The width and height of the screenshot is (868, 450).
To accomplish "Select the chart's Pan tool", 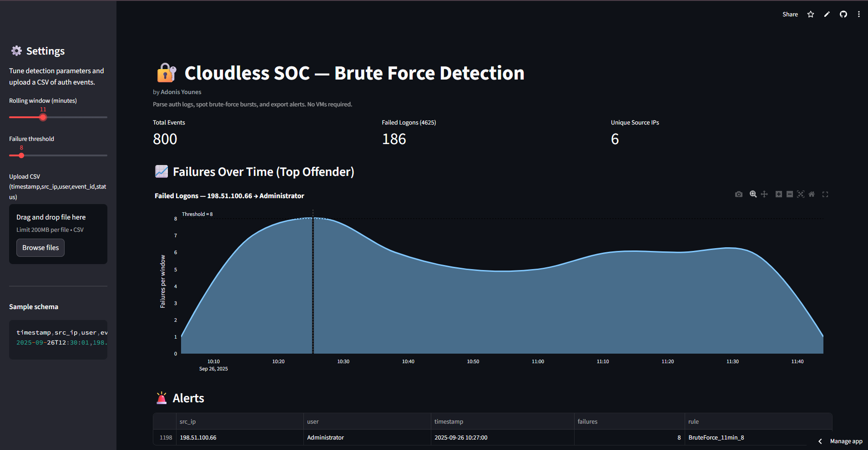I will [x=764, y=194].
